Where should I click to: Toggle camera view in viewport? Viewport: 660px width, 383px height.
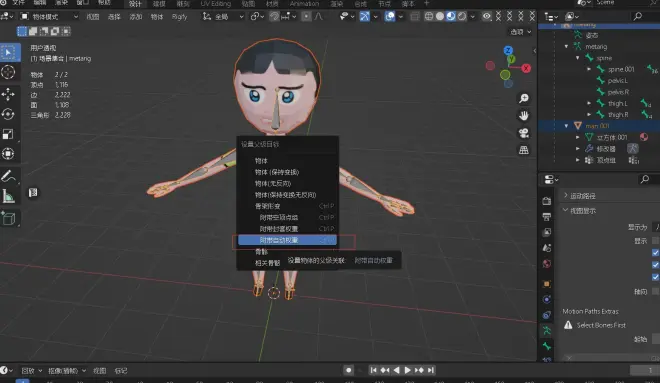tap(524, 133)
